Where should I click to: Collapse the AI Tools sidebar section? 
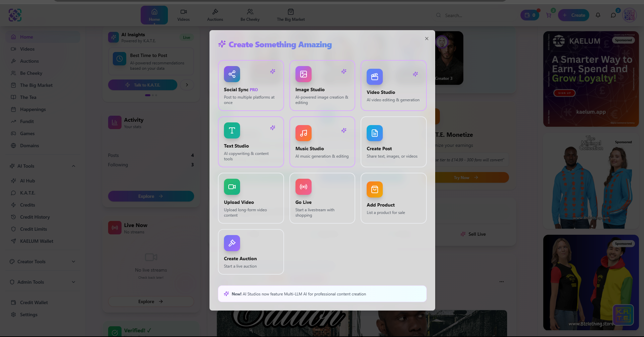pyautogui.click(x=74, y=166)
